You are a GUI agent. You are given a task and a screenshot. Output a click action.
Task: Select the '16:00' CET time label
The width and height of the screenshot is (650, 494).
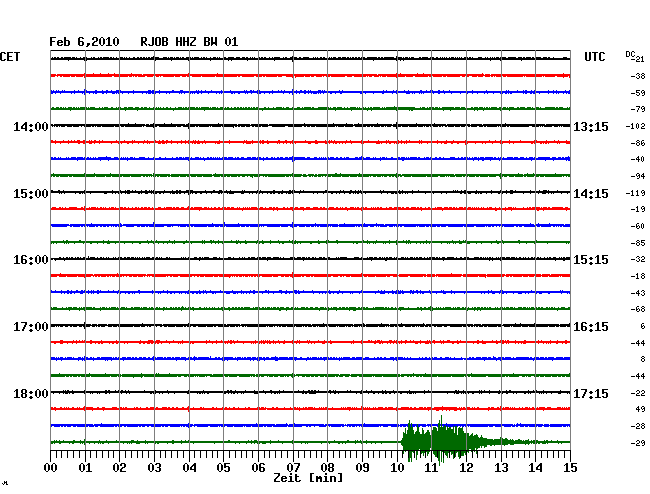coord(31,260)
